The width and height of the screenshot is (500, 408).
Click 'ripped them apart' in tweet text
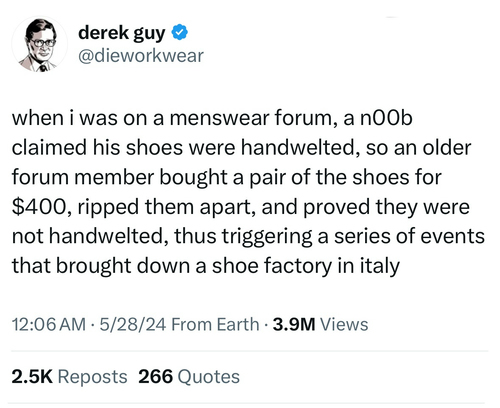pos(167,207)
